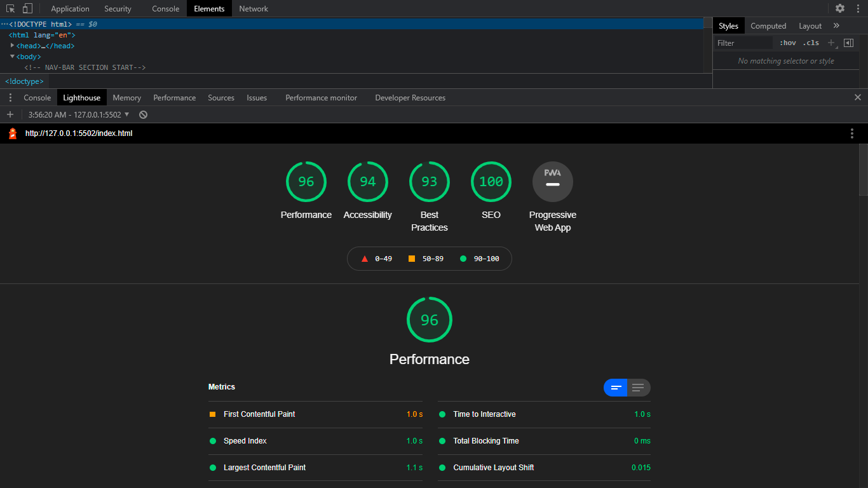
Task: Open the Issues drawer tab
Action: 257,97
